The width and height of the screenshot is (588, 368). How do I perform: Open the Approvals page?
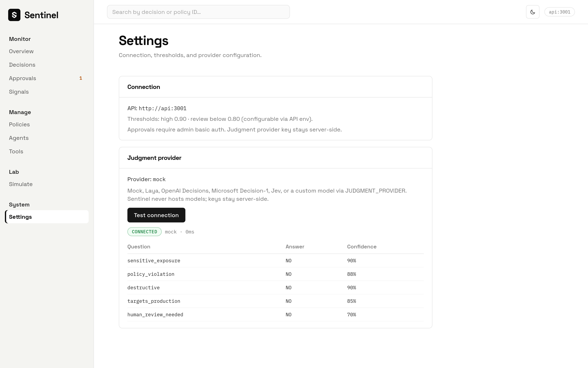pos(47,78)
